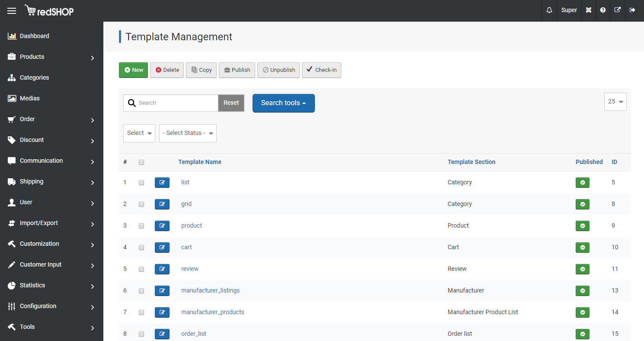Check the checkbox for cart row
The height and width of the screenshot is (341, 644).
141,248
